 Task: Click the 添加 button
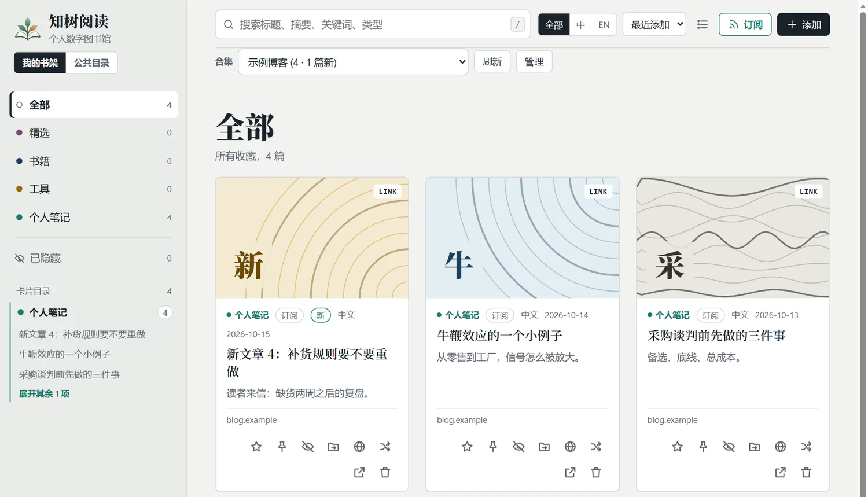(803, 24)
